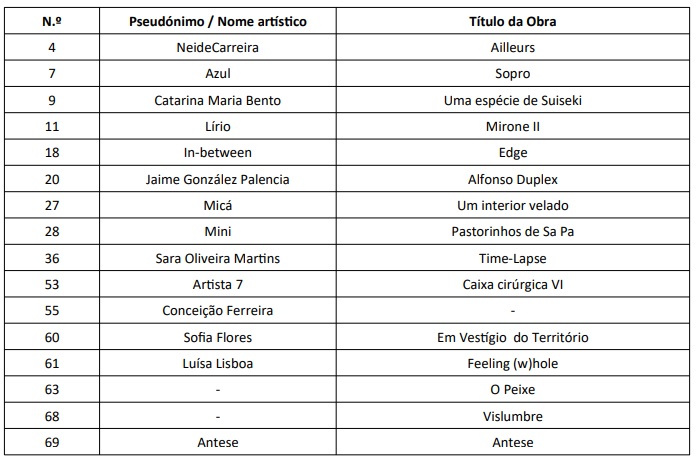Click the 'N.º' column header

pyautogui.click(x=51, y=21)
